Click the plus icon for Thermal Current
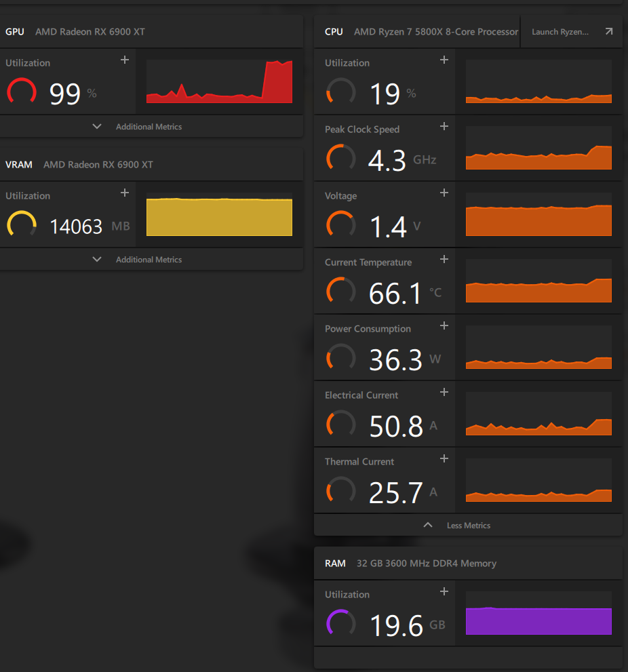Screen dimensions: 628x672 444,458
